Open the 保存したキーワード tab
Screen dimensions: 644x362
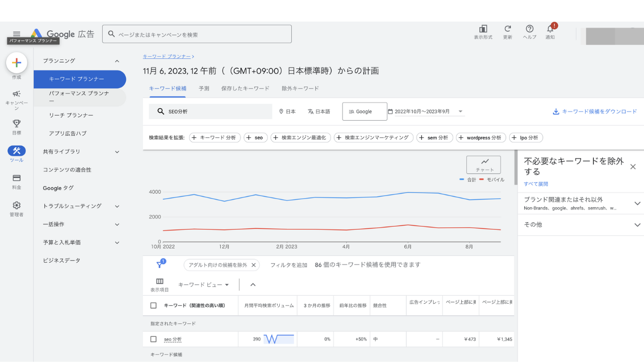(245, 88)
